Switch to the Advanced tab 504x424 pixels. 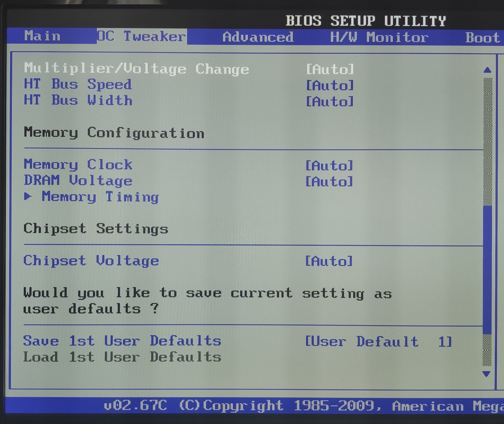tap(258, 37)
